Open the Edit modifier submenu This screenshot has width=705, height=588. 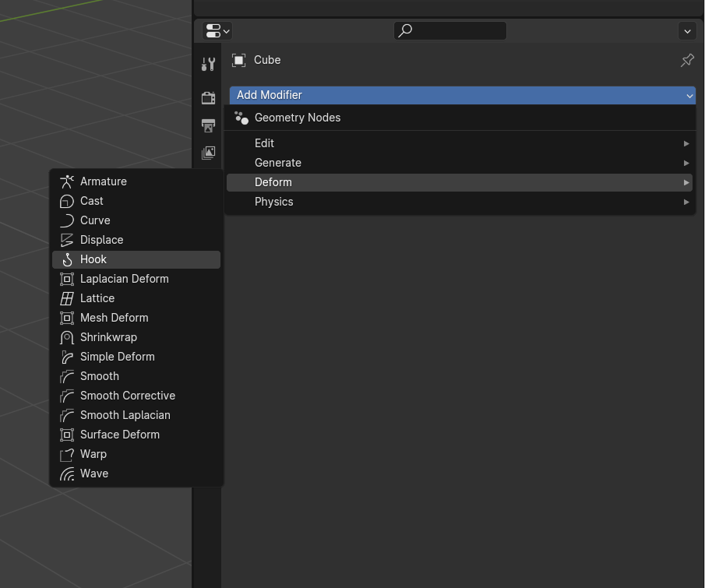point(460,143)
